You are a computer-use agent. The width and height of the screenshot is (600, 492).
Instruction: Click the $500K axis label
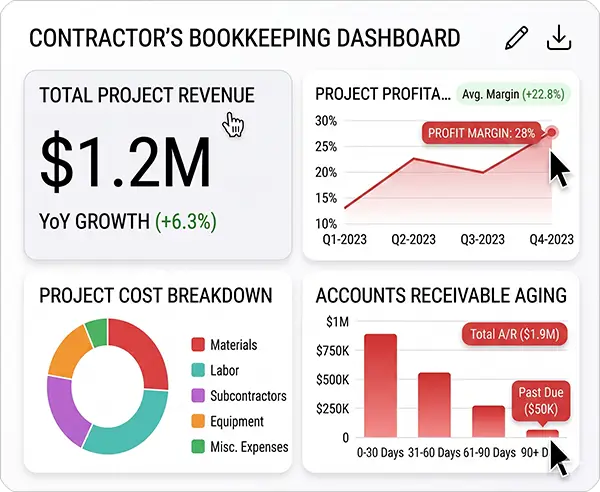[333, 380]
